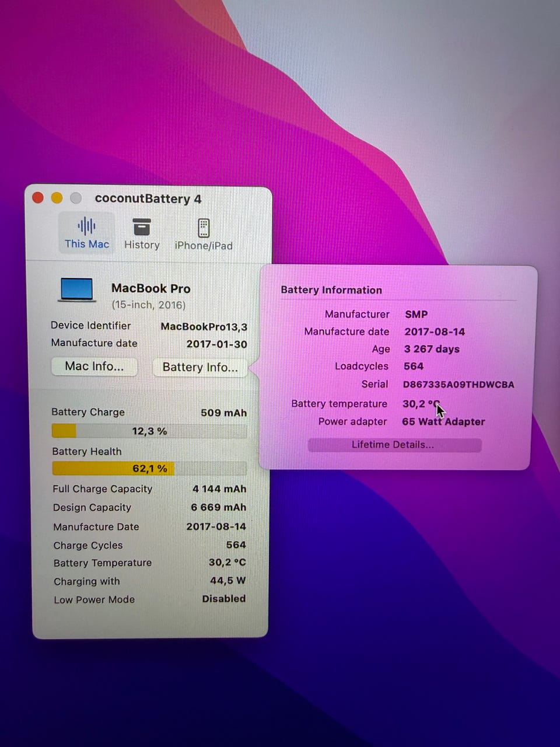Click the Low Power Mode label
The height and width of the screenshot is (747, 560).
pyautogui.click(x=94, y=599)
